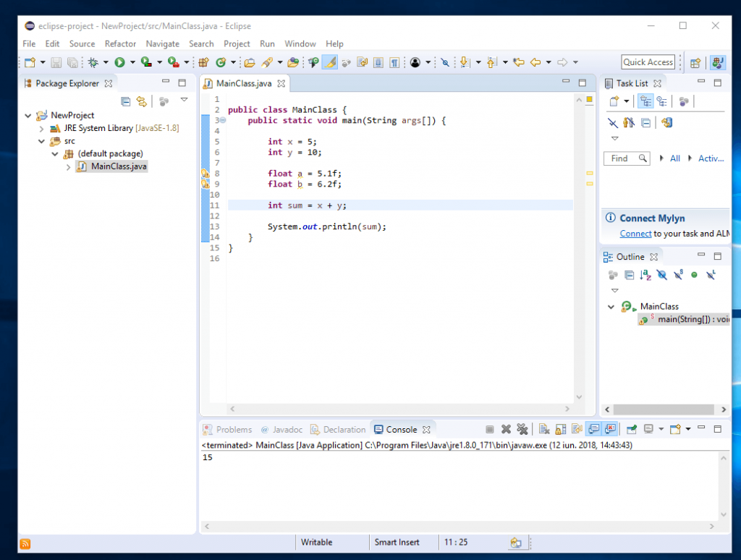
Task: Toggle Link with Editor in Package Explorer
Action: point(142,101)
